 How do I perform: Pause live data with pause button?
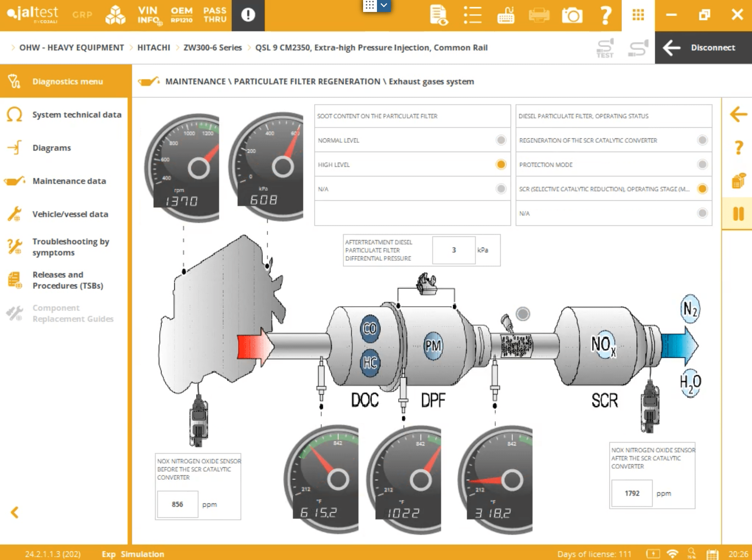[738, 214]
